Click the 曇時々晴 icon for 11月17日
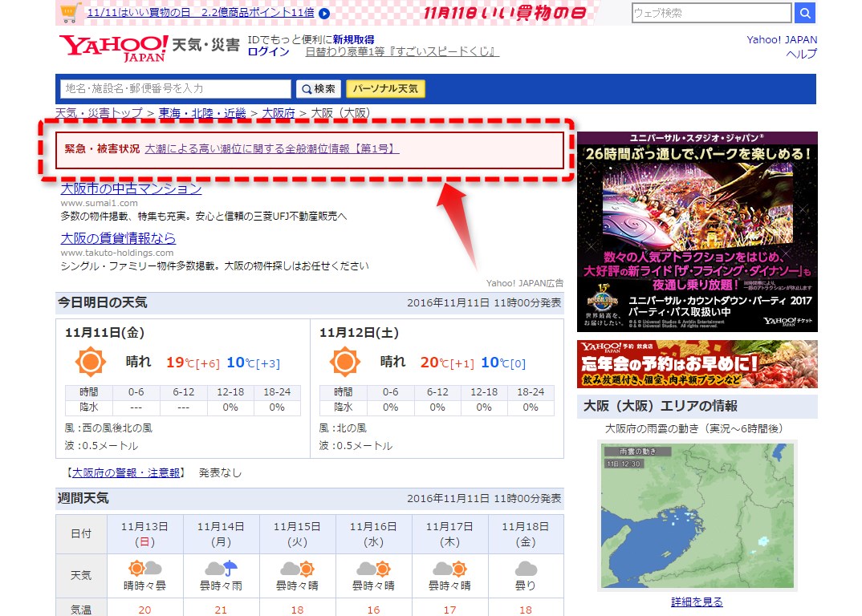The width and height of the screenshot is (862, 616). click(x=449, y=568)
